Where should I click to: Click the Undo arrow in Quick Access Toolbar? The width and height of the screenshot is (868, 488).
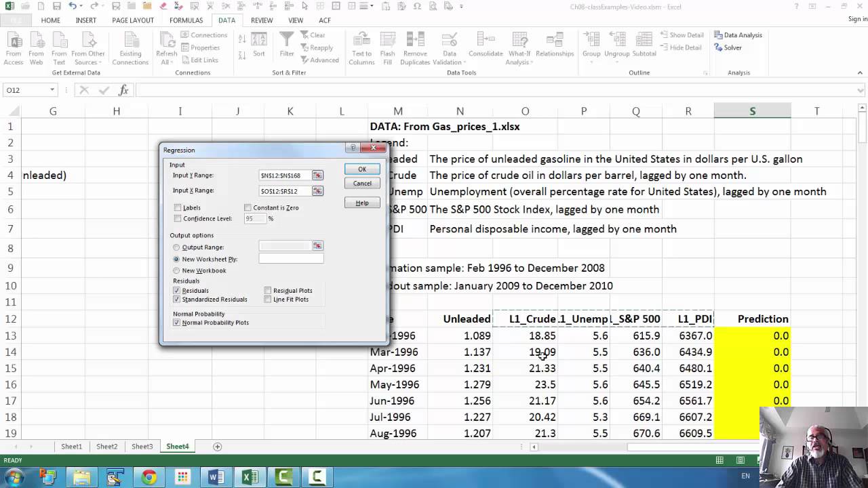click(x=72, y=6)
